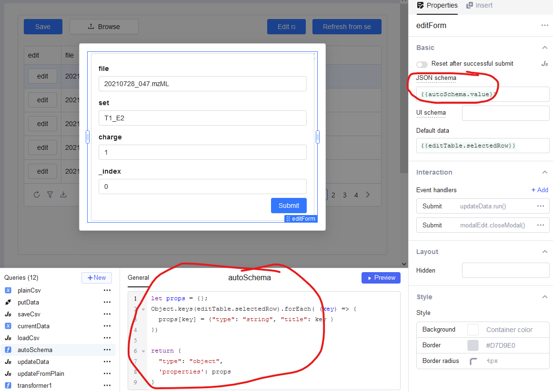This screenshot has width=553, height=392.
Task: Run Preview for the autoSchema query
Action: coord(381,277)
